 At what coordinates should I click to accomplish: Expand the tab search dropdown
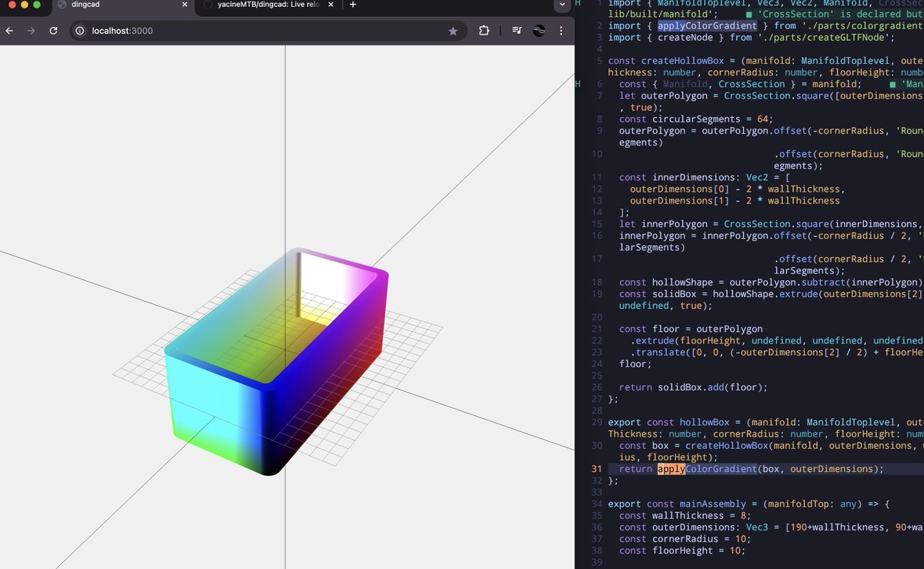point(562,5)
